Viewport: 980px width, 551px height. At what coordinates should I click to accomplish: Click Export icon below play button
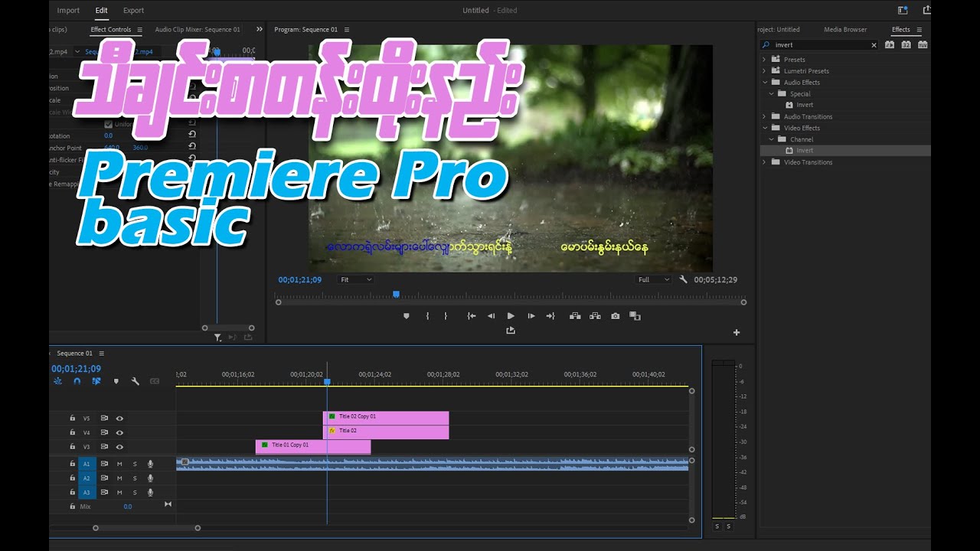511,331
